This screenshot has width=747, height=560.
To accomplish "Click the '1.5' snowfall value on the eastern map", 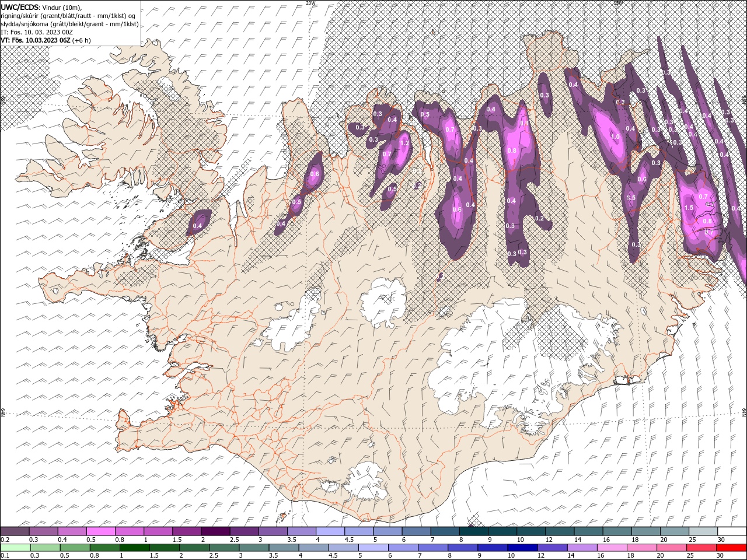I will point(689,208).
